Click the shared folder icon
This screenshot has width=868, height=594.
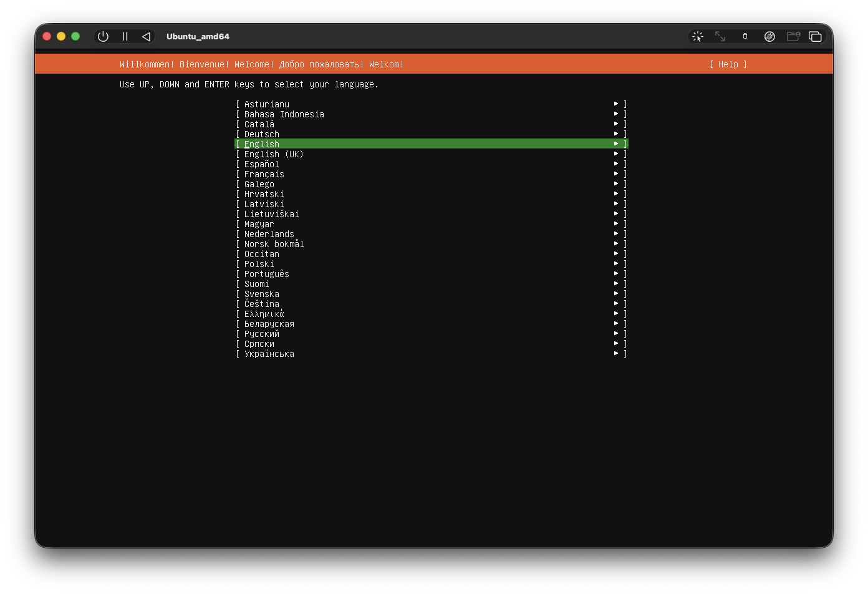[793, 36]
